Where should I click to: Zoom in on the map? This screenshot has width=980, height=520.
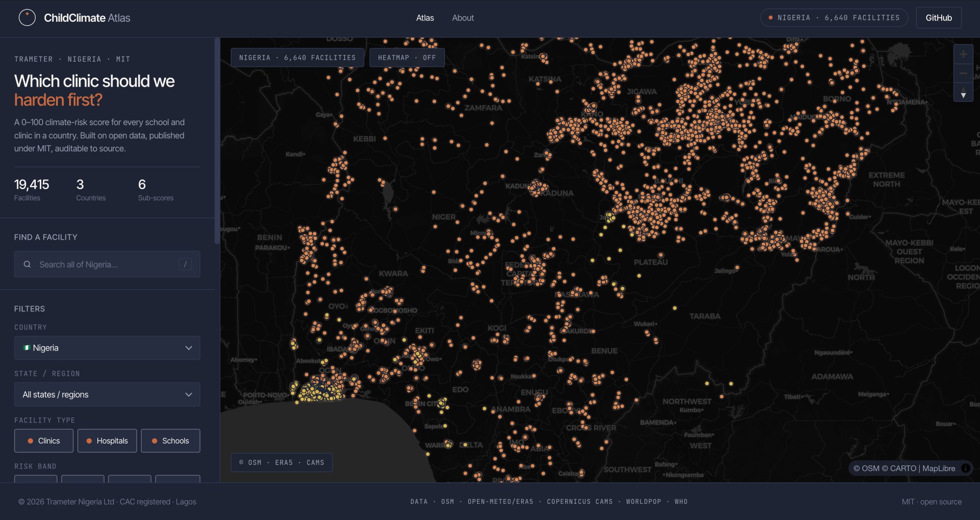click(x=963, y=55)
